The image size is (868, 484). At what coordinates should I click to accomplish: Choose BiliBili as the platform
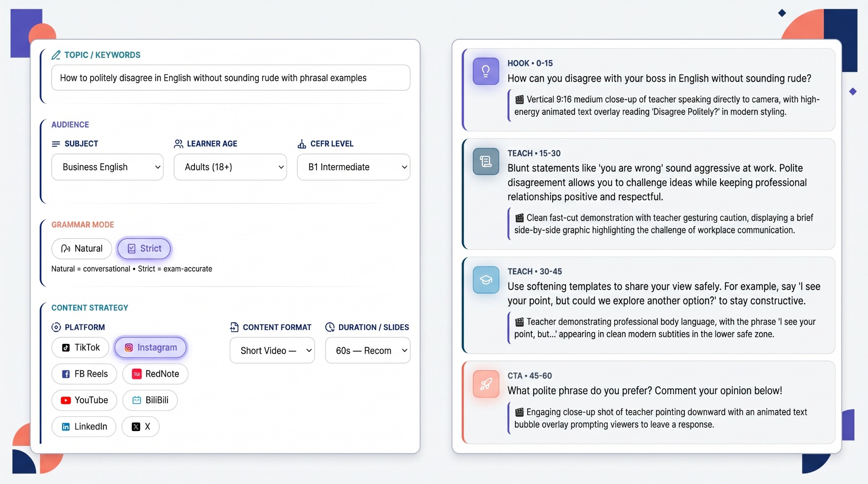pos(150,400)
